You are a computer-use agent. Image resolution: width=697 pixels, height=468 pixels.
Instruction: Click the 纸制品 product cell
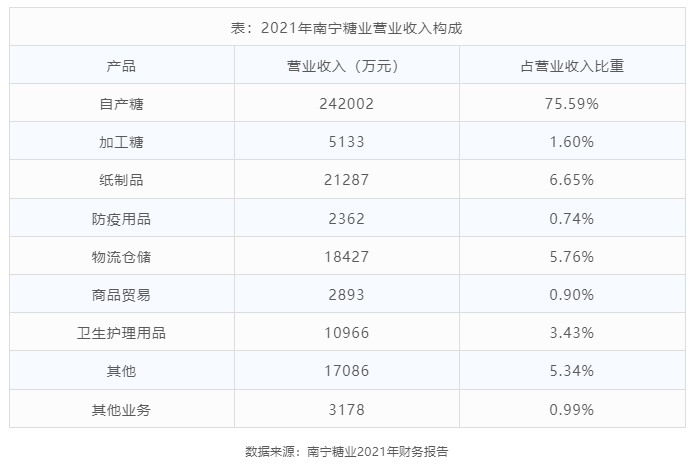click(x=121, y=180)
